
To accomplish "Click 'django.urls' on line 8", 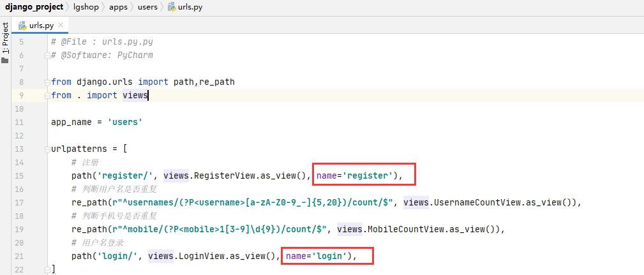I will click(x=105, y=82).
